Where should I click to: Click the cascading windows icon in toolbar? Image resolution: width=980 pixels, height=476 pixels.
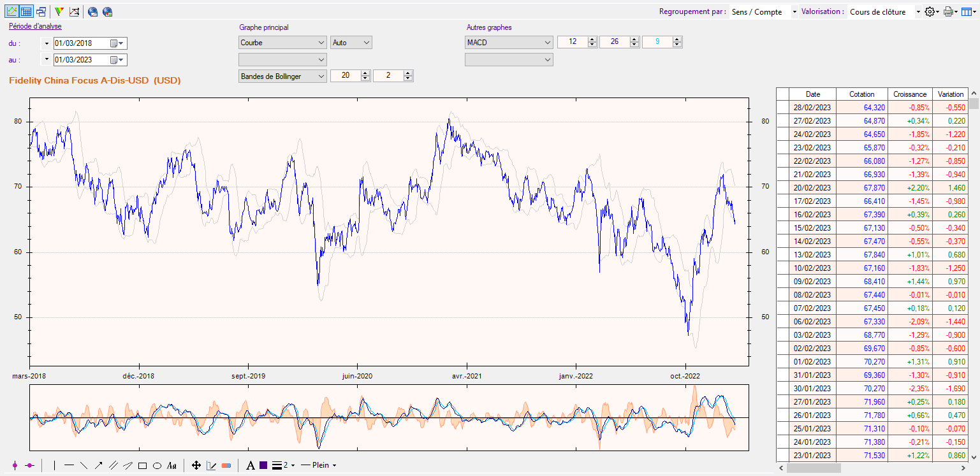(41, 11)
